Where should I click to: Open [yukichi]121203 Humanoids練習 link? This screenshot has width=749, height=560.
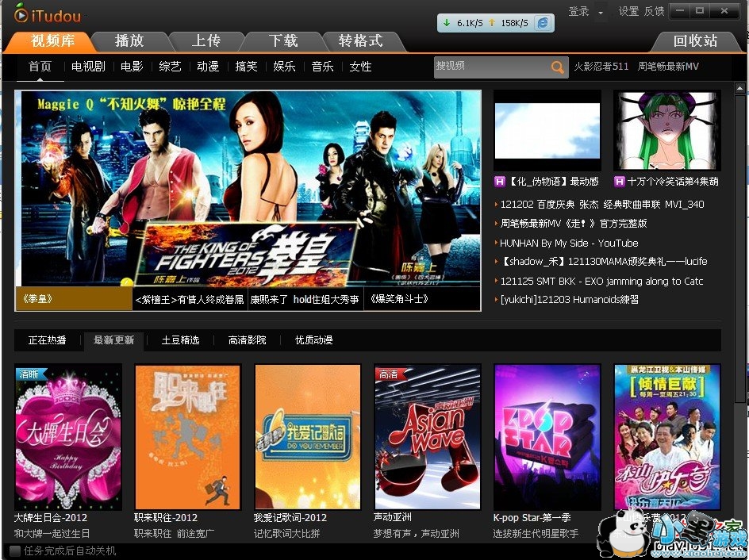(569, 300)
